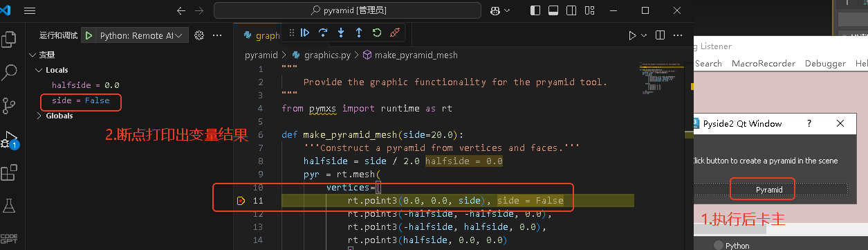Split the editor to the right
This screenshot has width=868, height=250.
pos(661,35)
